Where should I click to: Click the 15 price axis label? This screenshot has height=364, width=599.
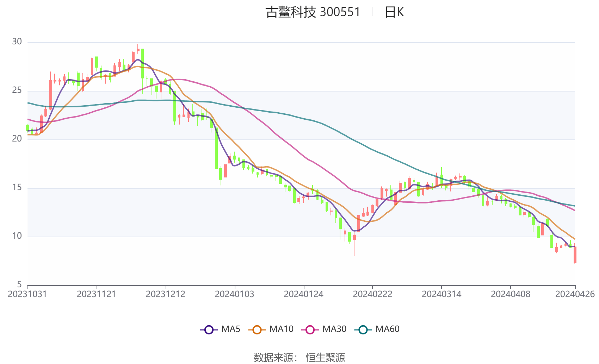(17, 187)
